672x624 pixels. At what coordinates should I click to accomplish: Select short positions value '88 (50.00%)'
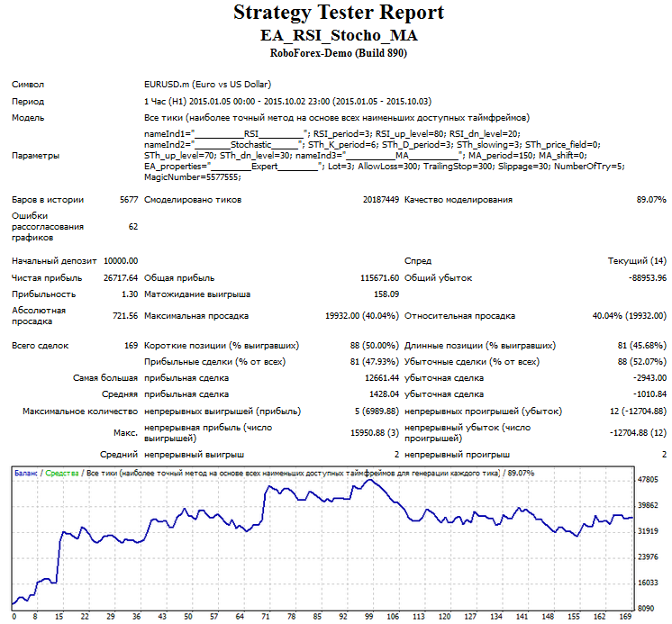pos(375,346)
